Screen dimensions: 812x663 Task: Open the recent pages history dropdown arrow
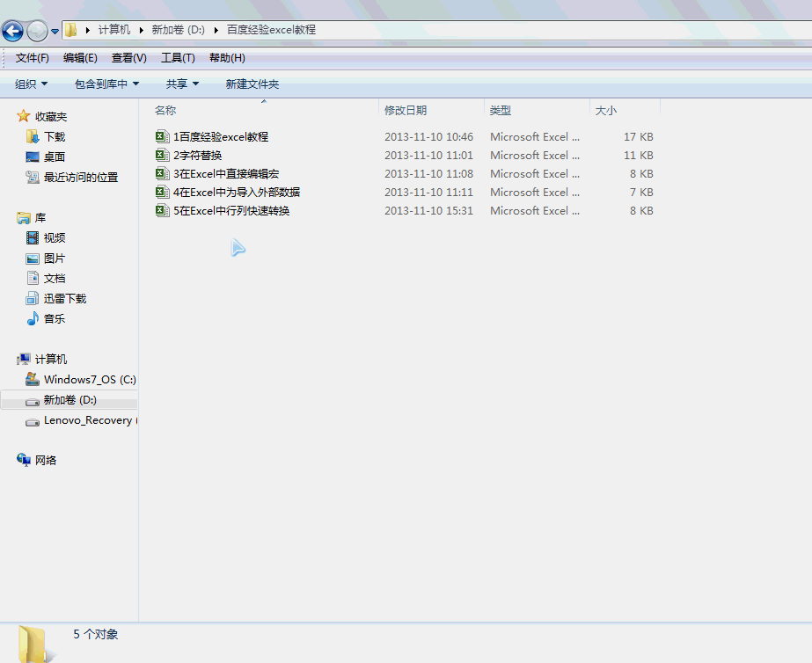click(55, 32)
